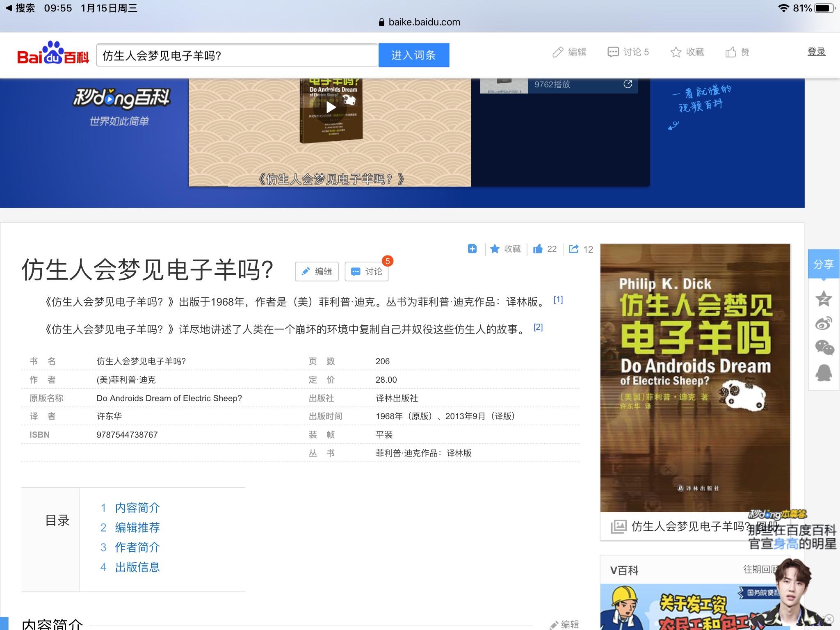Screen dimensions: 840x630
Task: Click the 进入词条 button
Action: 413,55
